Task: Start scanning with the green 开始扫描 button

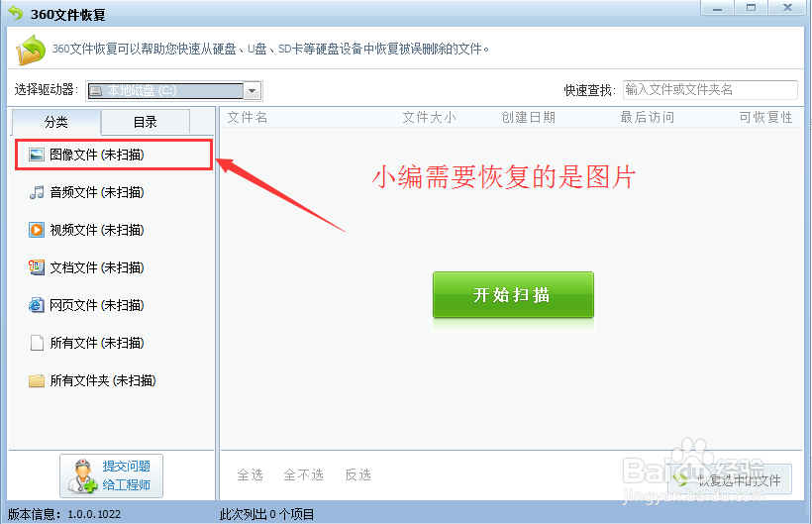Action: (513, 294)
